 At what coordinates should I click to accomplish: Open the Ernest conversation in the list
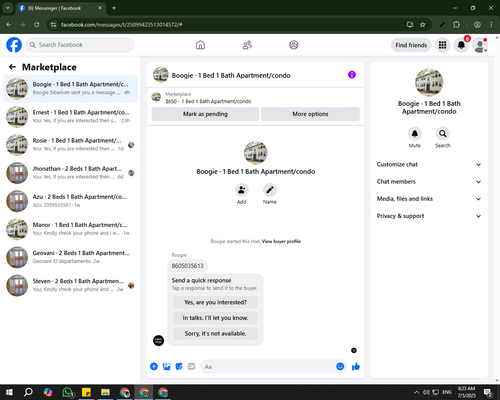(x=70, y=117)
